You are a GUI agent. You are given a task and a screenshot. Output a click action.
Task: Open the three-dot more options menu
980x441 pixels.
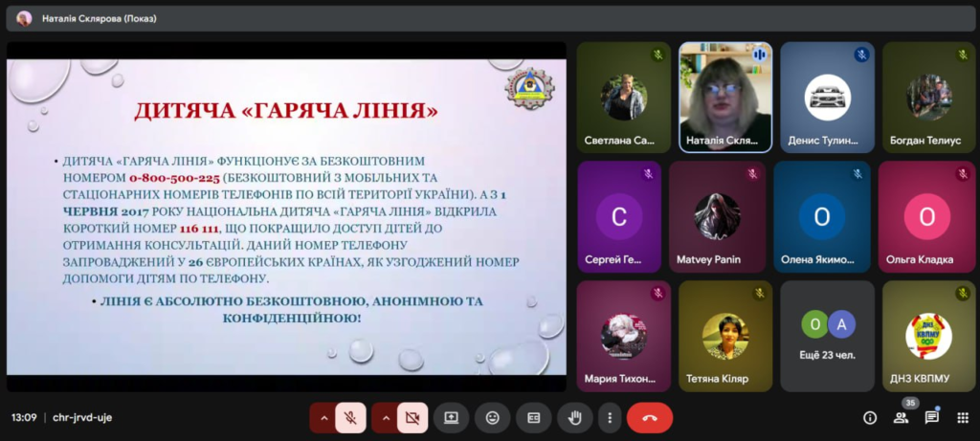(610, 418)
